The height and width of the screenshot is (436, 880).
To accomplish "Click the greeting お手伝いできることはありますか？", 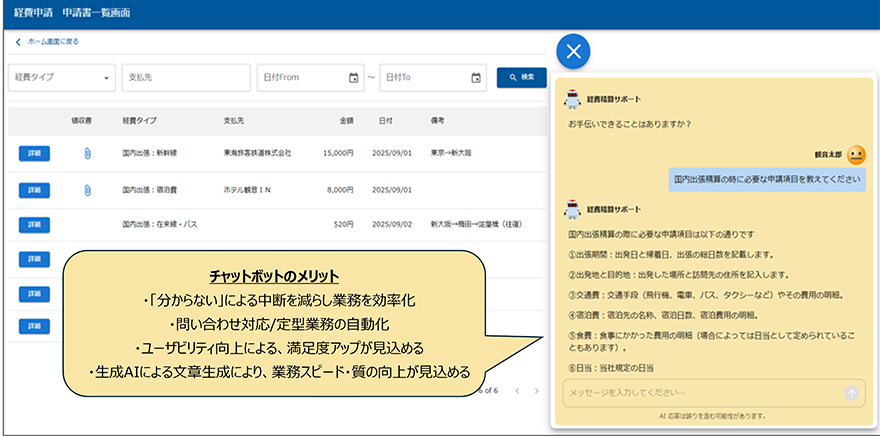I will (x=629, y=124).
